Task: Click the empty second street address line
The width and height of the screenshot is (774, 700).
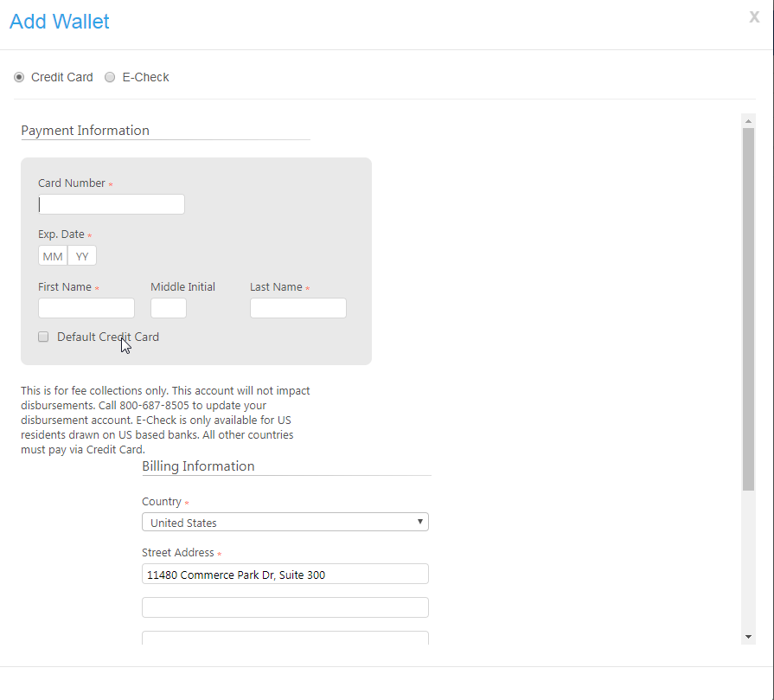Action: (285, 607)
